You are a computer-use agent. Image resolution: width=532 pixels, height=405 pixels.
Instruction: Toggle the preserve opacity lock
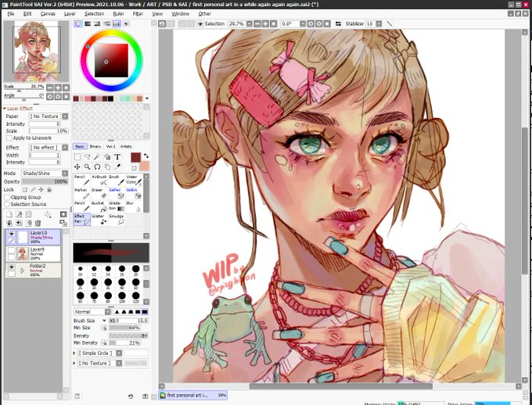pos(25,190)
